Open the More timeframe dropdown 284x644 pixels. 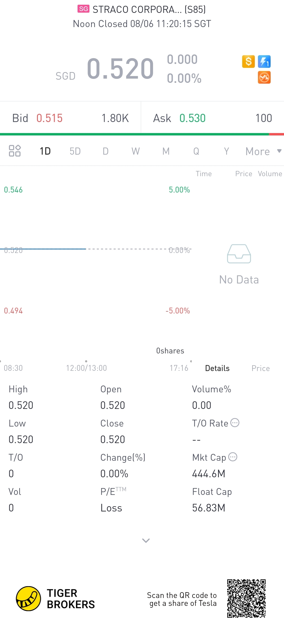[x=263, y=151]
